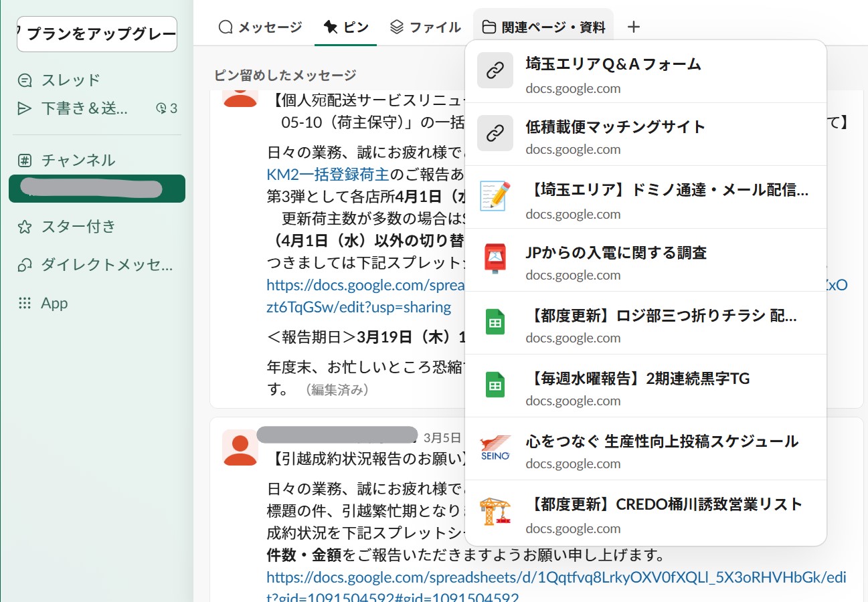Open the 関連ページ・資料 folder tab
The height and width of the screenshot is (602, 868).
543,27
